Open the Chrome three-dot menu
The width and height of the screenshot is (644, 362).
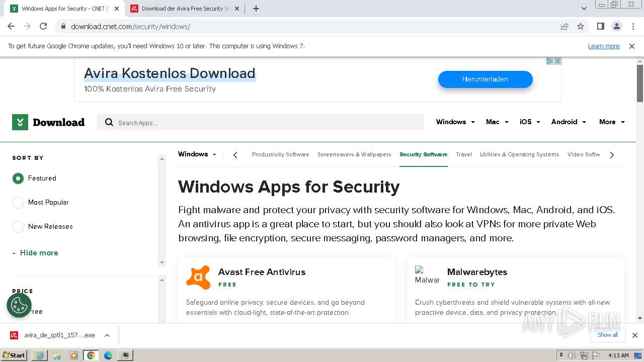(632, 26)
